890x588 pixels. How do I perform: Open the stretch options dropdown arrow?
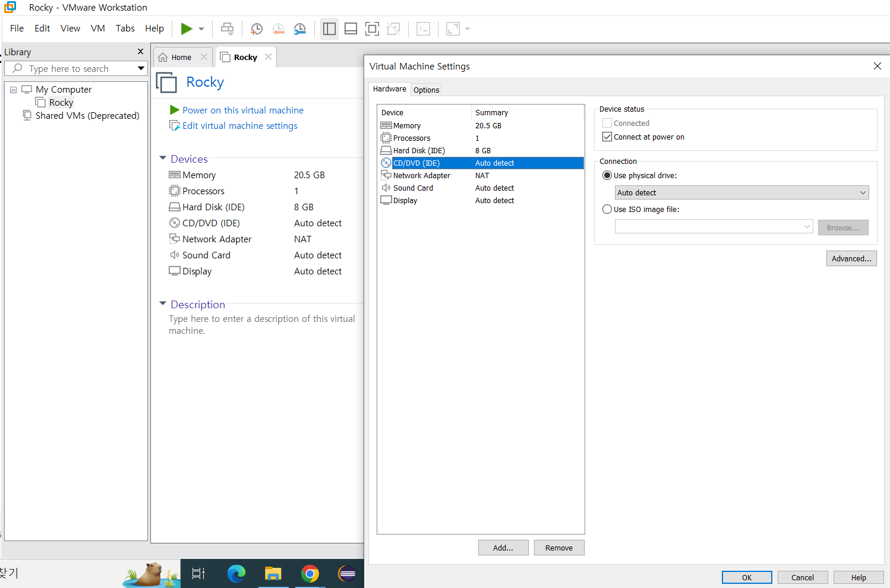468,29
